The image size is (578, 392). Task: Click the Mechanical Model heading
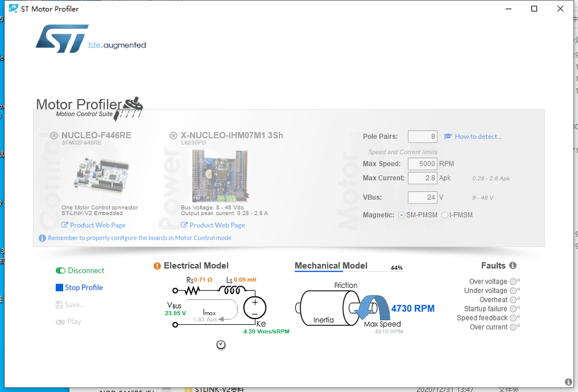(331, 266)
